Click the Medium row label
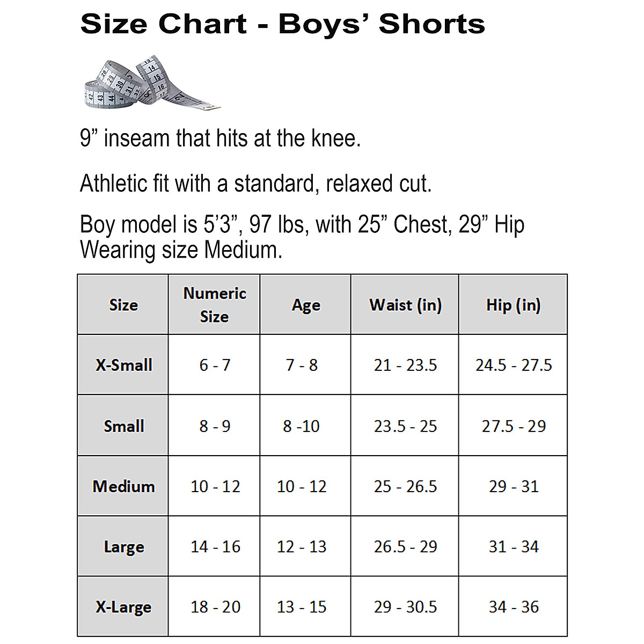This screenshot has height=644, width=644. tap(123, 486)
